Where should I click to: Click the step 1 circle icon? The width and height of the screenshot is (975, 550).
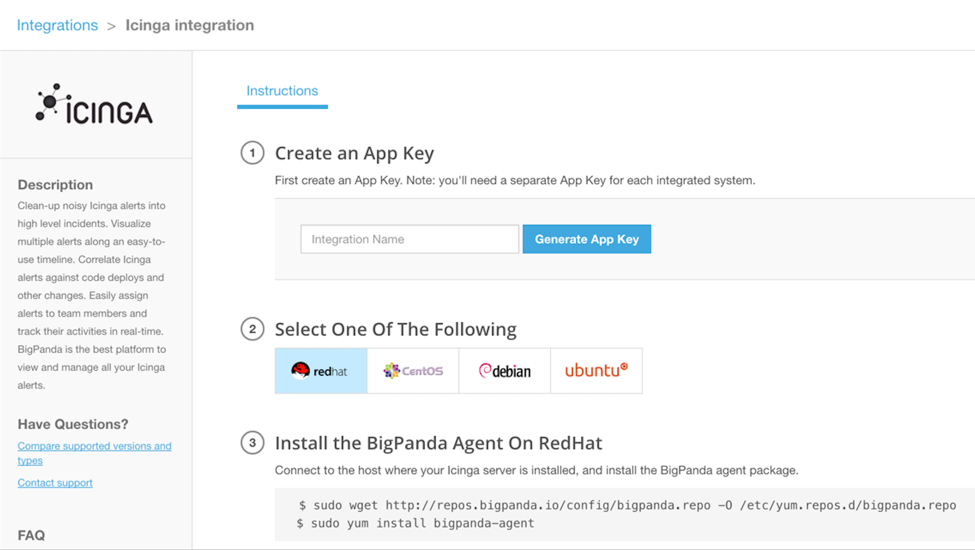[252, 153]
